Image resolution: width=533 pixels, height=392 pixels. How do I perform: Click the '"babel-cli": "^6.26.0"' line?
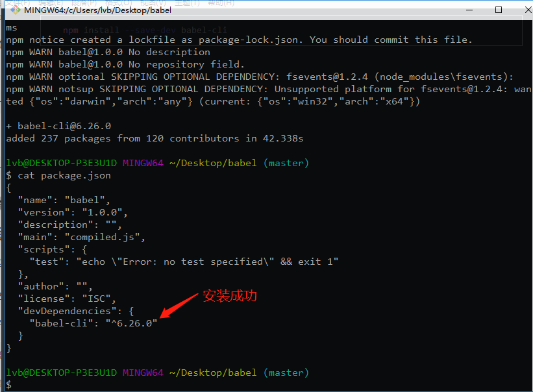[x=93, y=323]
